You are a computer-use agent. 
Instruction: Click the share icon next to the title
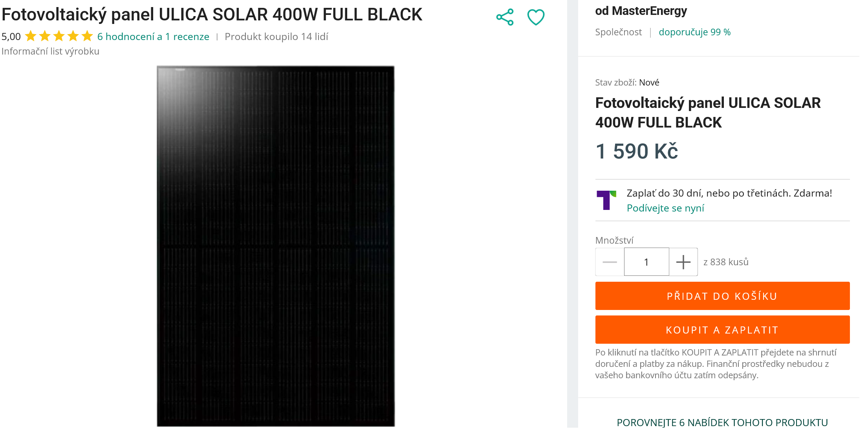(x=505, y=17)
